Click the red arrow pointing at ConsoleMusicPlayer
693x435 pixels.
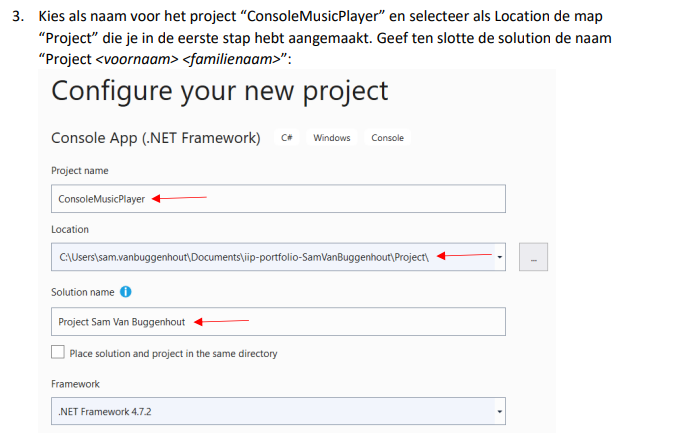pyautogui.click(x=179, y=198)
